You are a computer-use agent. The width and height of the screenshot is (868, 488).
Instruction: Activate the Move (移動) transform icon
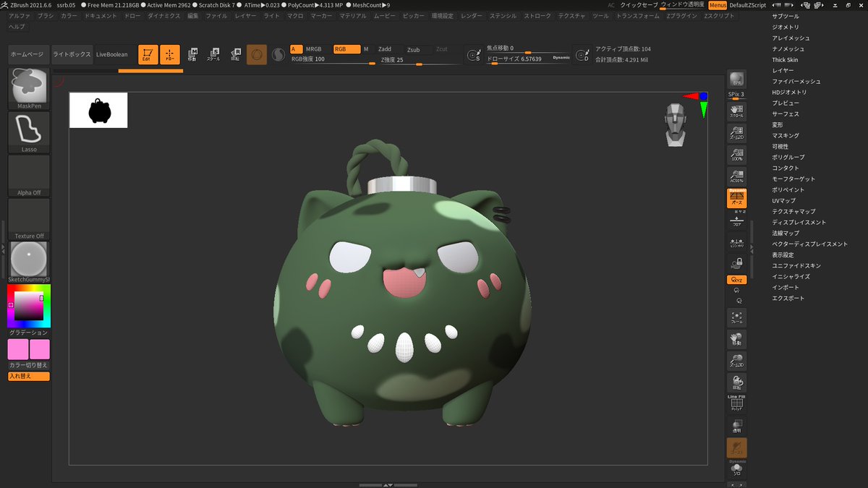point(192,54)
